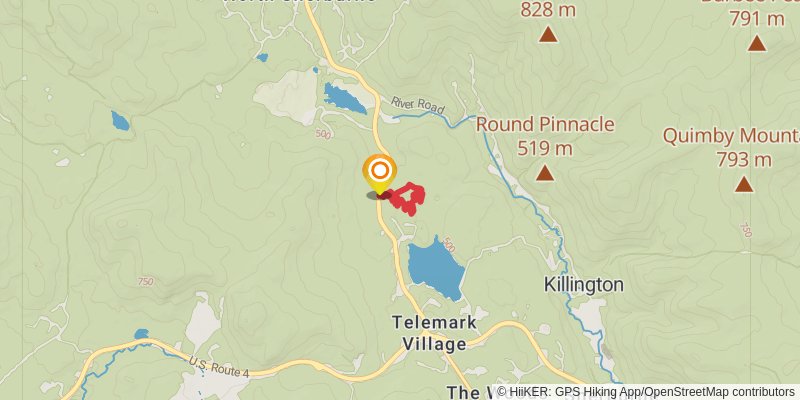Click the Quimby Mountain peak triangle icon

(744, 184)
